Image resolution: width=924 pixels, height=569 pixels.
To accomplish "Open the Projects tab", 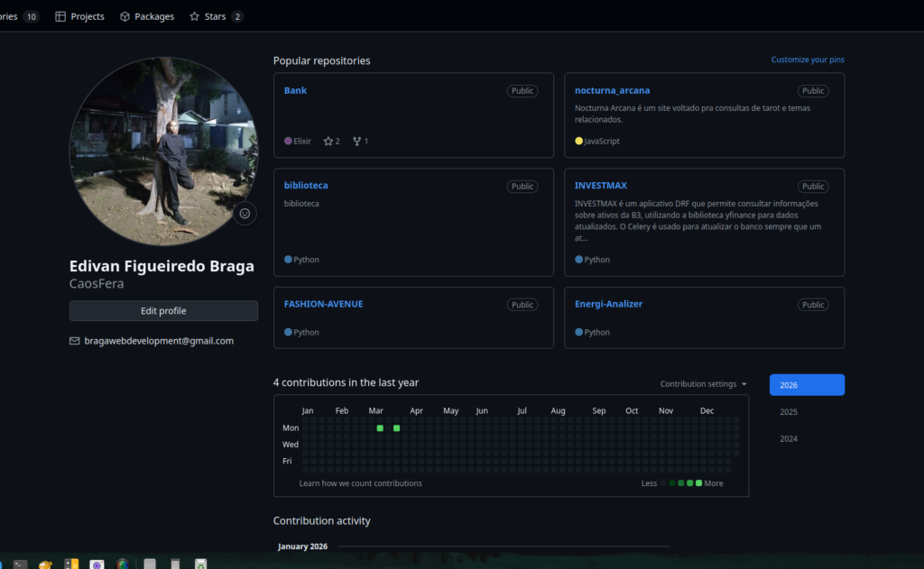I will pyautogui.click(x=79, y=16).
